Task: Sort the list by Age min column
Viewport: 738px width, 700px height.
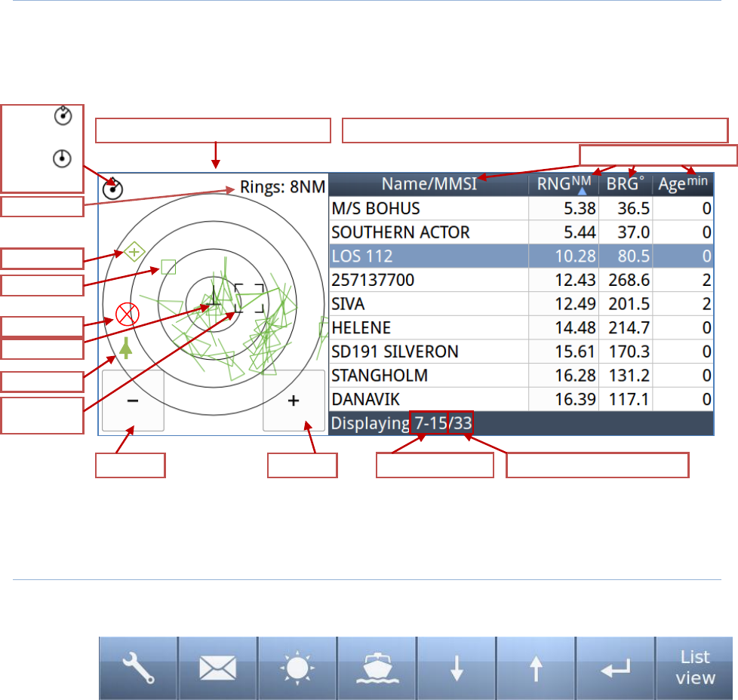Action: click(683, 184)
